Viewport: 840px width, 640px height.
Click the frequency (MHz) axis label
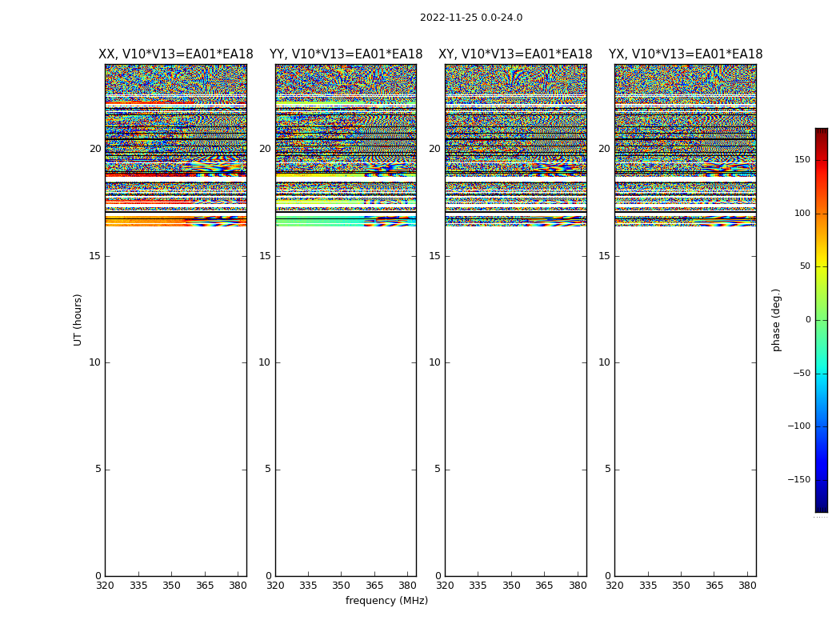coord(386,600)
